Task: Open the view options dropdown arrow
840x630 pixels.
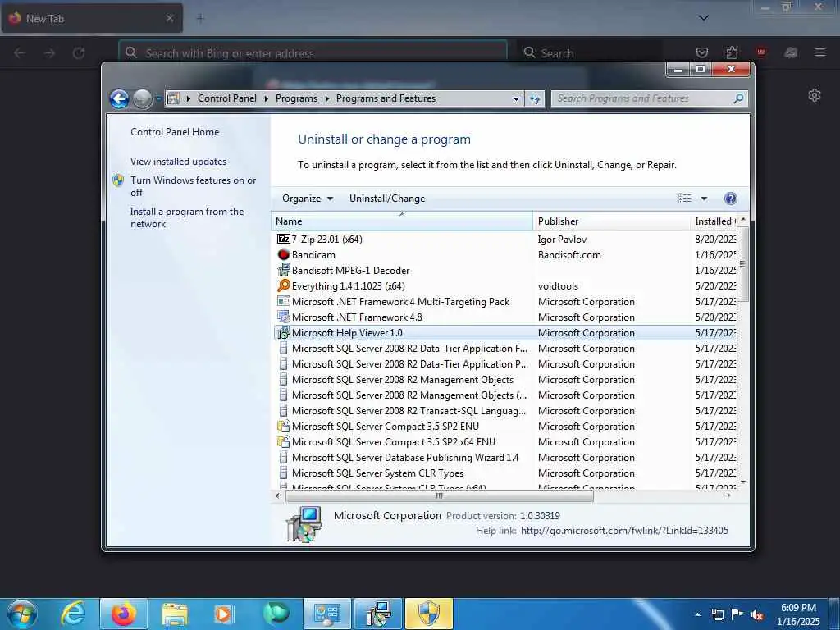Action: (704, 199)
